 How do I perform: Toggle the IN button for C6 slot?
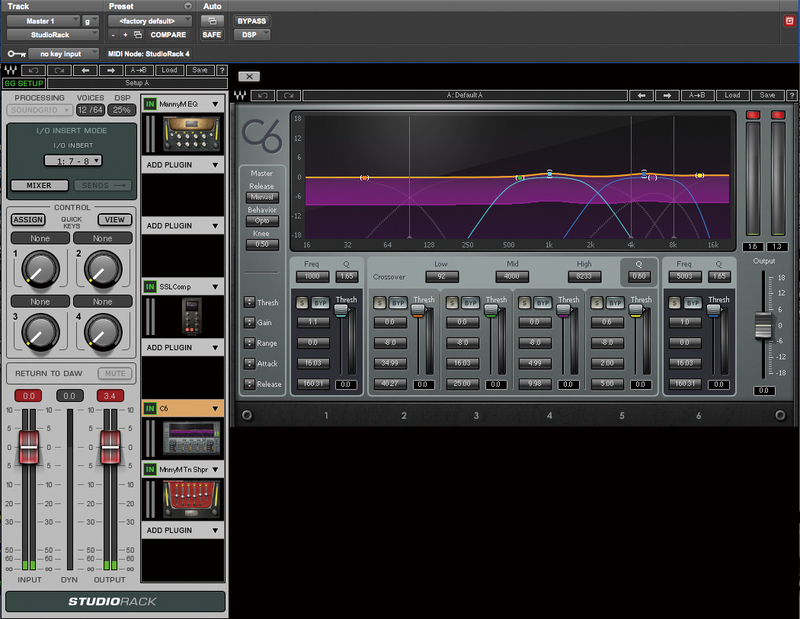point(150,409)
